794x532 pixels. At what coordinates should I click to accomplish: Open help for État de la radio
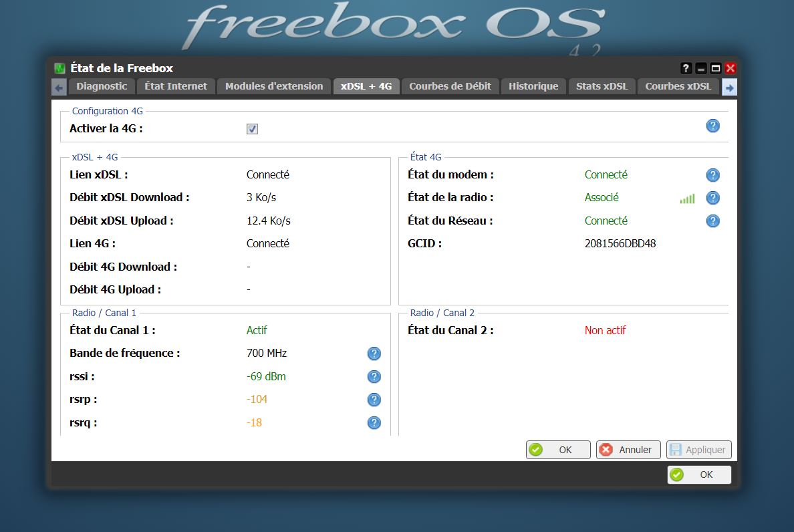(x=712, y=198)
